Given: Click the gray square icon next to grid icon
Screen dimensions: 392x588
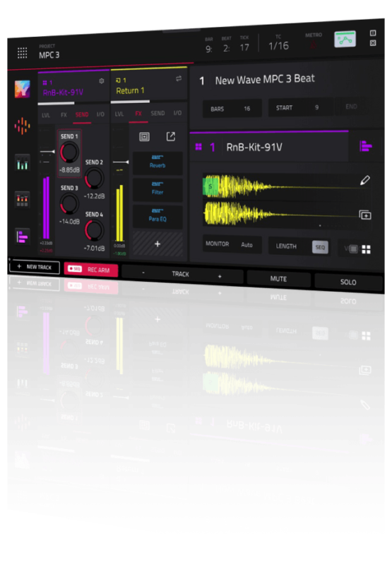Looking at the screenshot, I should (353, 249).
